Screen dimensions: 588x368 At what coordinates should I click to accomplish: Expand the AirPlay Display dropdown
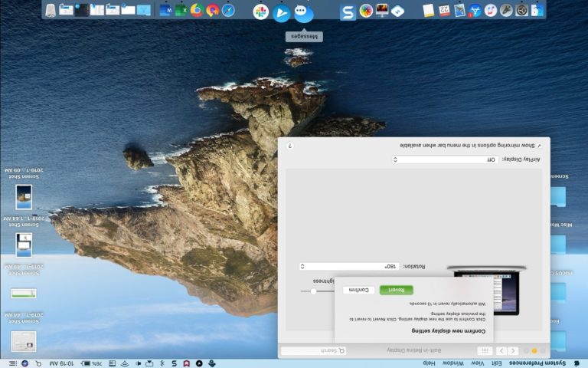(446, 159)
